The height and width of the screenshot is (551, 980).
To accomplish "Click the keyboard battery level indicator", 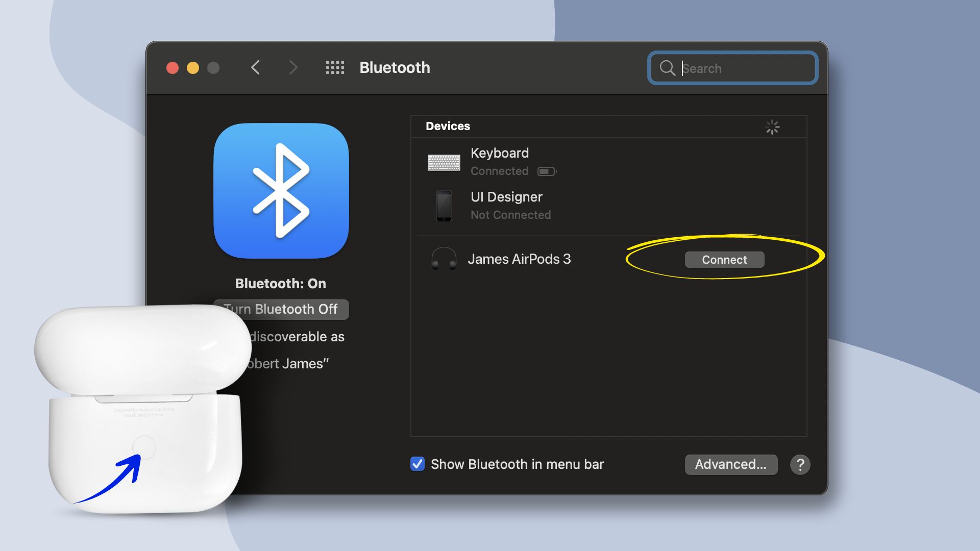I will (x=547, y=171).
